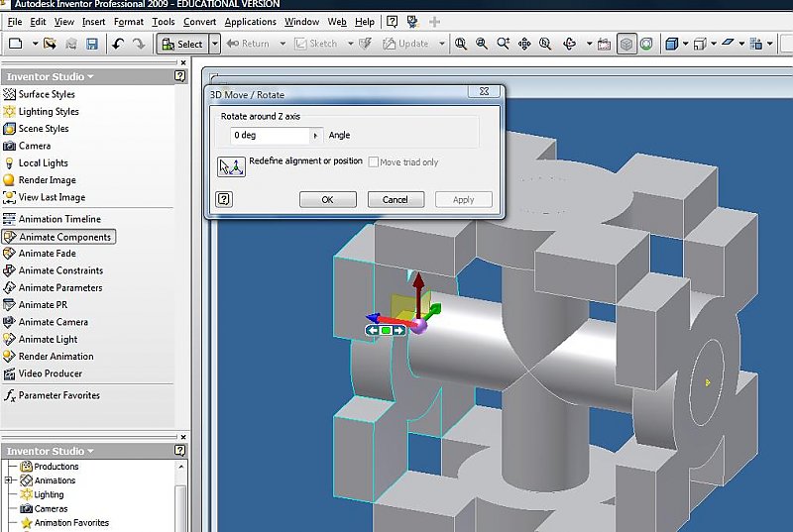This screenshot has height=532, width=793.
Task: Open the Update dropdown arrow
Action: point(441,44)
